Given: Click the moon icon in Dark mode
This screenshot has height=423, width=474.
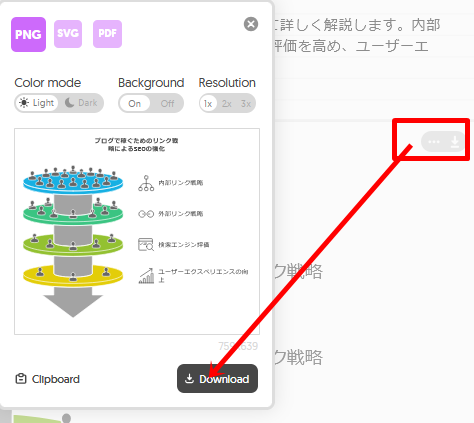Looking at the screenshot, I should [69, 103].
